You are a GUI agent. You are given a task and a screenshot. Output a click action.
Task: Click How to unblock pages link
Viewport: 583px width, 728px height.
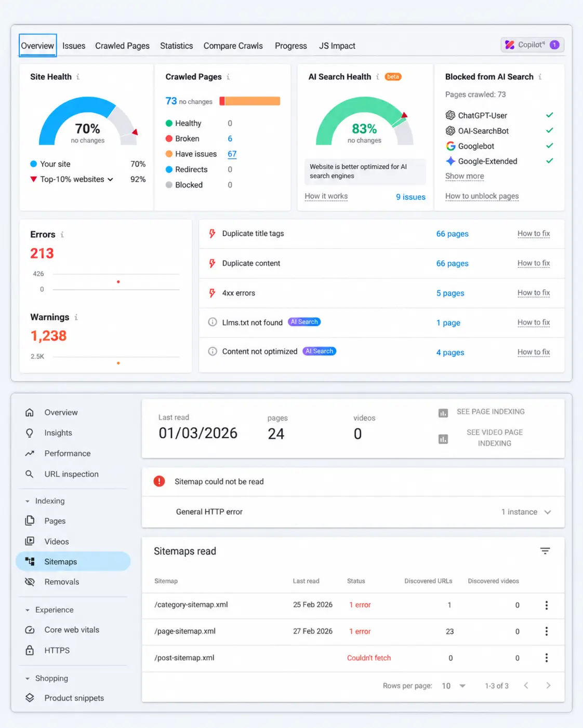pos(482,196)
